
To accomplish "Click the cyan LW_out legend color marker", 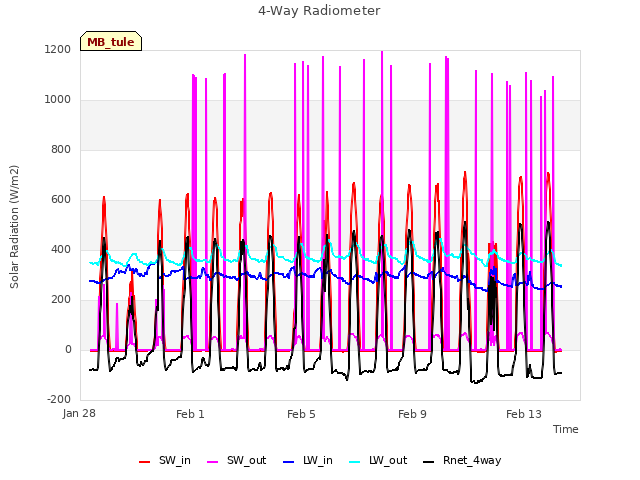I will (x=355, y=462).
